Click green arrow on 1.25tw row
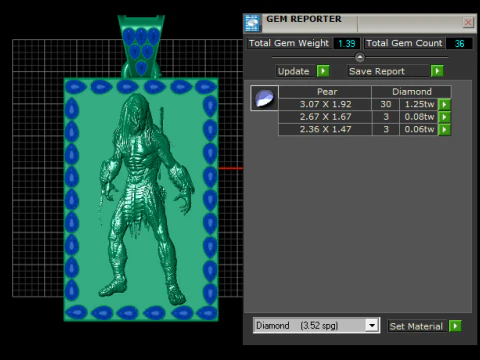This screenshot has height=360, width=480. [x=444, y=104]
